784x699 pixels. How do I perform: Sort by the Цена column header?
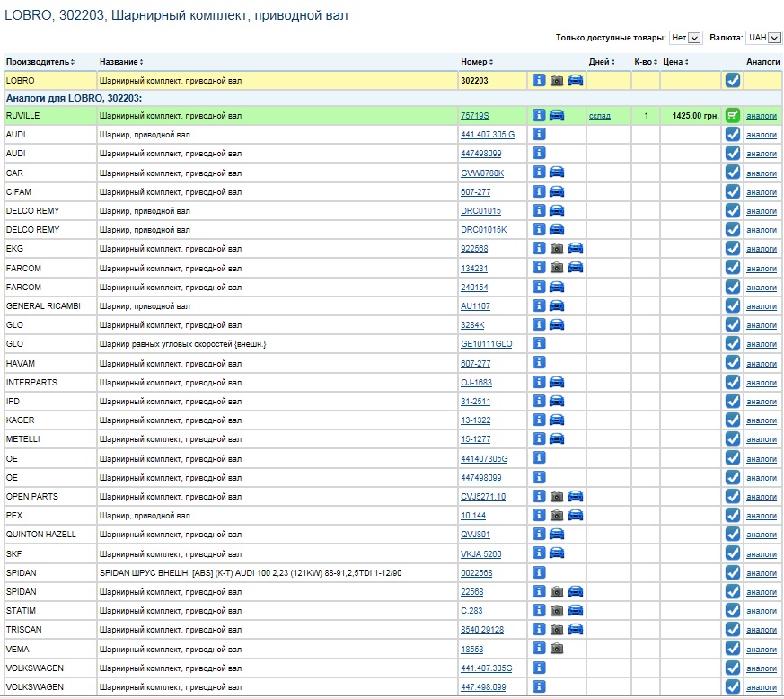click(672, 62)
